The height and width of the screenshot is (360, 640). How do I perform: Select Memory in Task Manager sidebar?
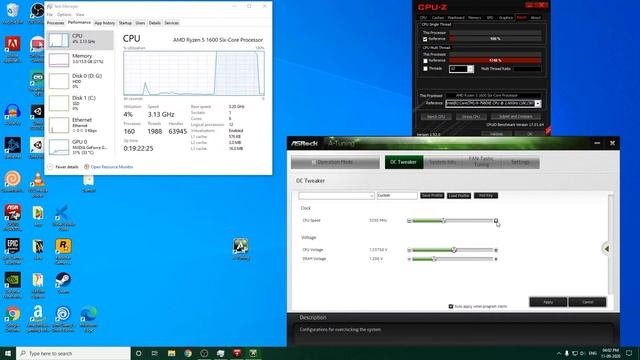point(80,60)
